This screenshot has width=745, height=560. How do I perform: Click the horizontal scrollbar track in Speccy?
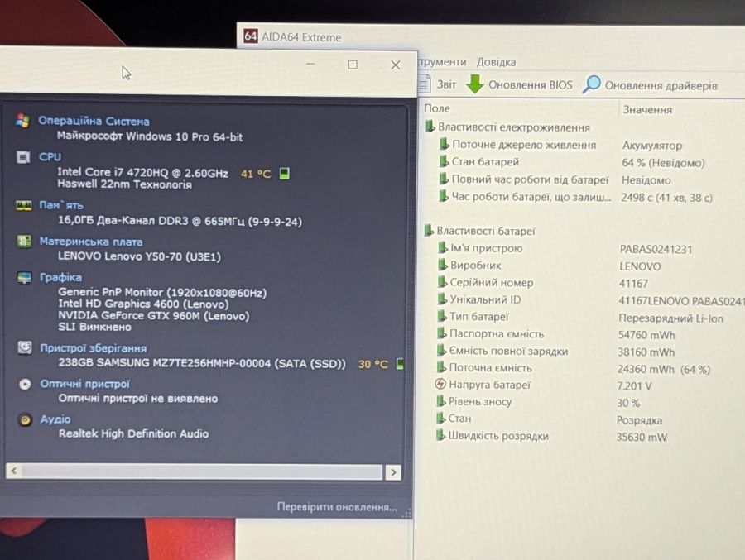202,471
